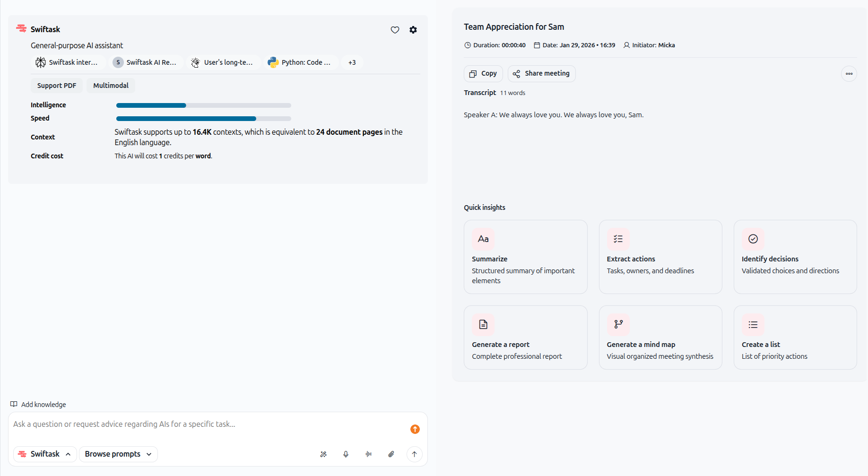Open Swiftask settings gear icon
The width and height of the screenshot is (868, 476).
pyautogui.click(x=413, y=30)
